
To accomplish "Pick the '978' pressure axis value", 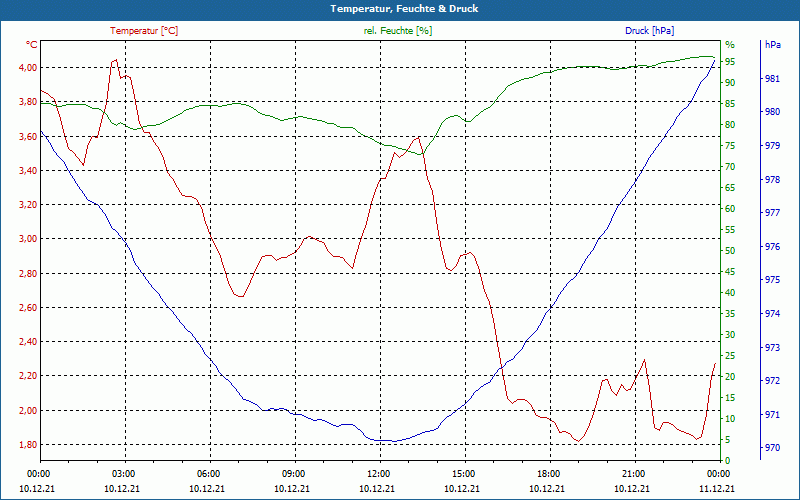I will 772,180.
